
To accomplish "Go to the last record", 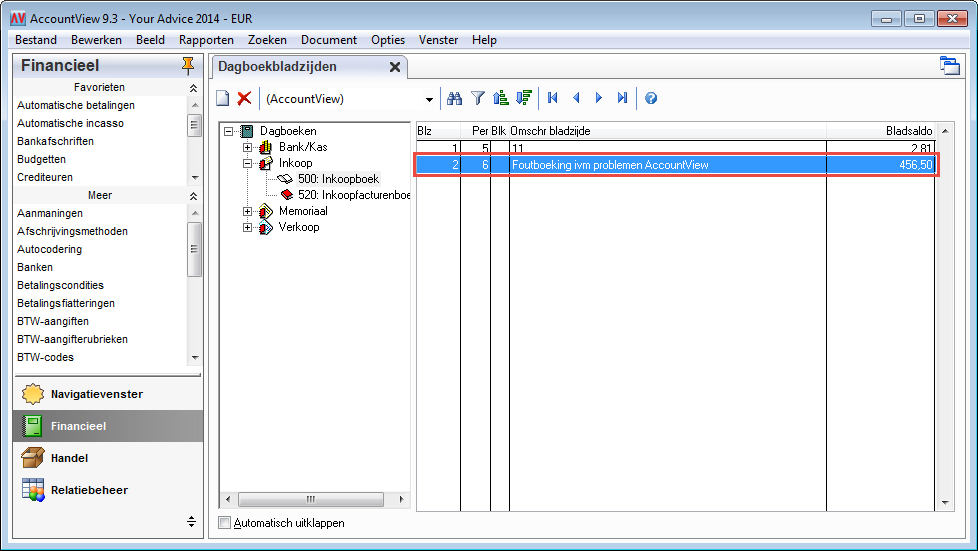I will [x=622, y=98].
